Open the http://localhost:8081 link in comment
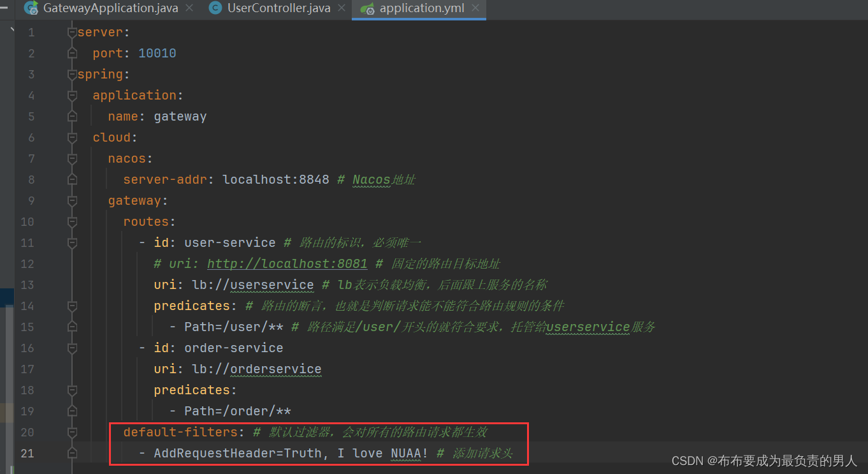 click(287, 263)
